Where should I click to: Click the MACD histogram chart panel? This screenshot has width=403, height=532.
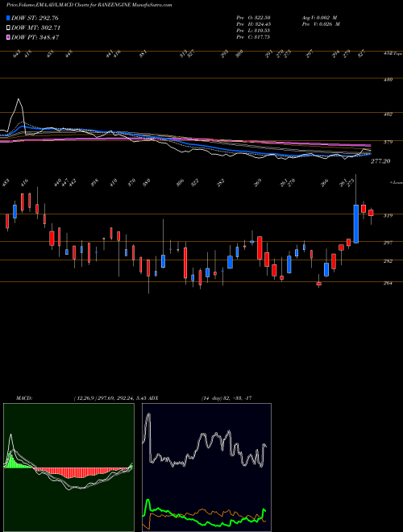point(69,468)
